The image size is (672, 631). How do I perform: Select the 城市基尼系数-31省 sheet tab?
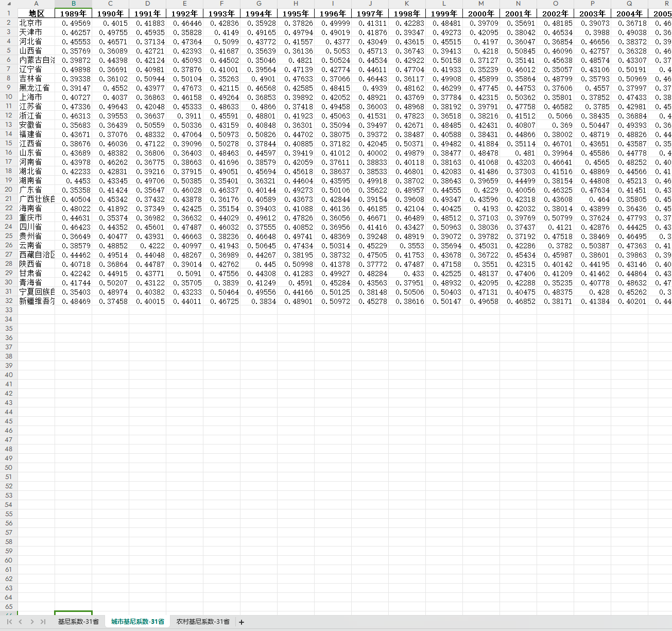pos(137,622)
